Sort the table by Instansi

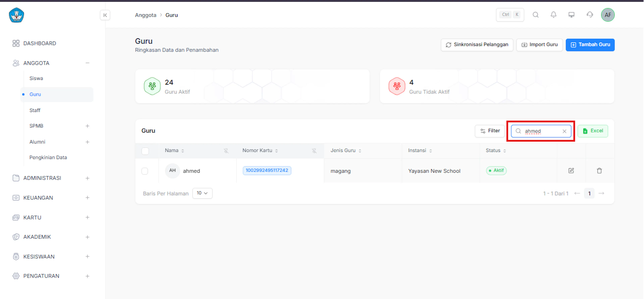pyautogui.click(x=431, y=151)
